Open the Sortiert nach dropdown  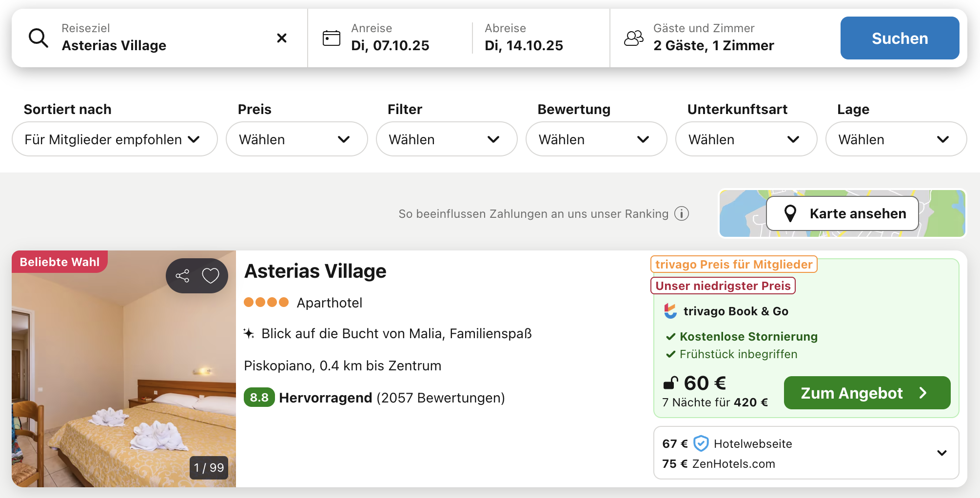pos(115,139)
